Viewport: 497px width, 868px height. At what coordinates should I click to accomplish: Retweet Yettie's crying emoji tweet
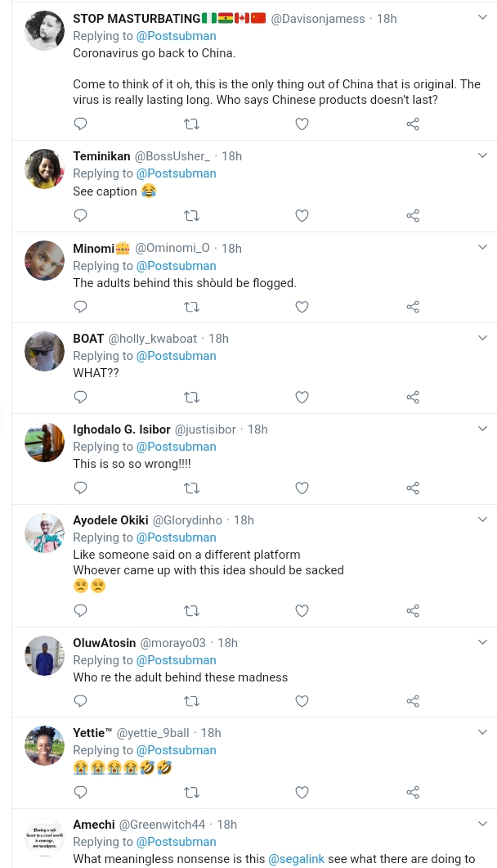click(x=191, y=792)
